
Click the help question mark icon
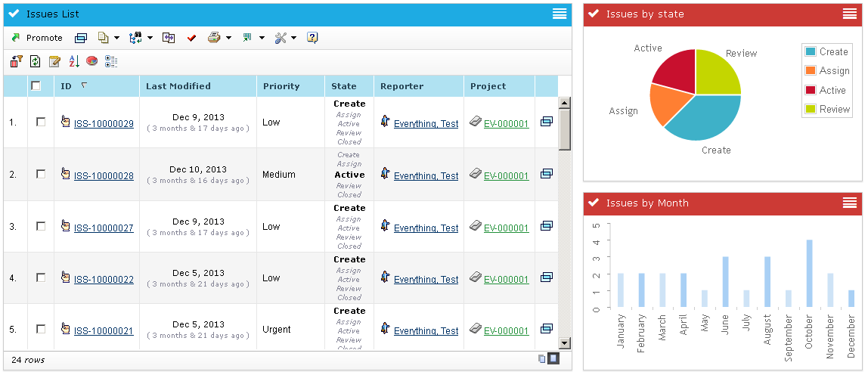[312, 38]
